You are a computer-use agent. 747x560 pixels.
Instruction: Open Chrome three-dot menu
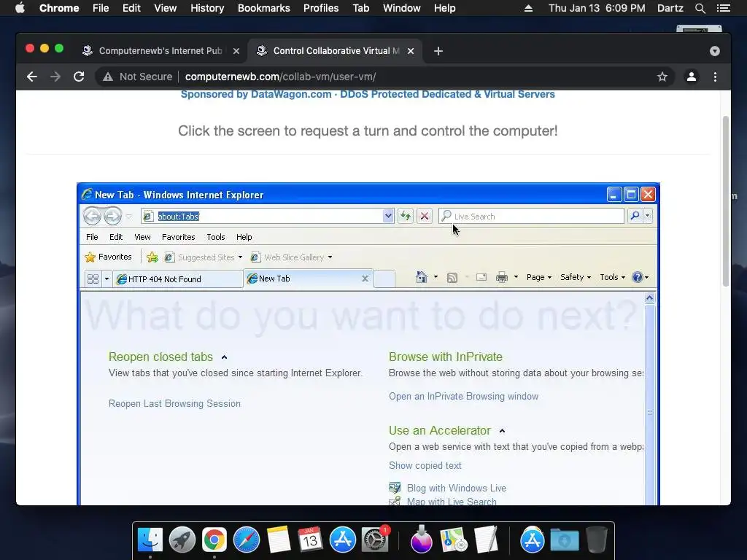coord(715,77)
